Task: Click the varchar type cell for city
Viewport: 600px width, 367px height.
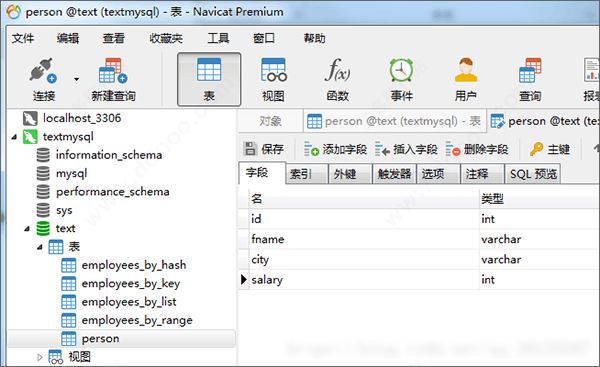Action: coord(540,259)
